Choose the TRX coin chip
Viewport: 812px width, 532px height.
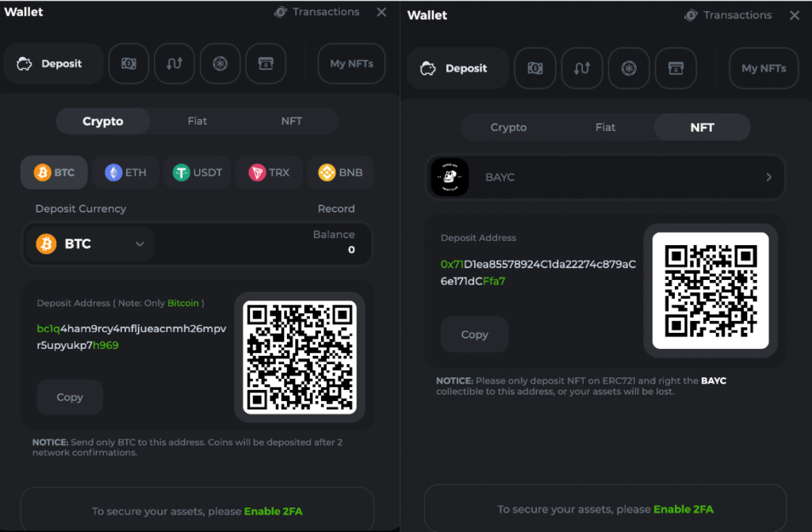coord(269,172)
